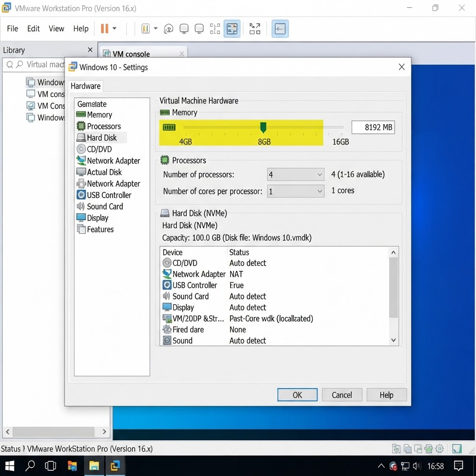Viewport: 476px width, 476px height.
Task: Select Features in the hardware list
Action: tap(95, 230)
